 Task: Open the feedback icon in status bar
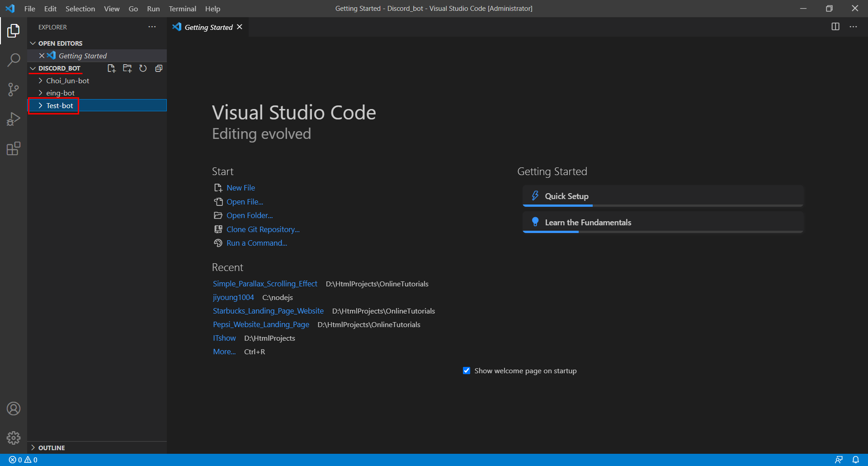point(839,460)
